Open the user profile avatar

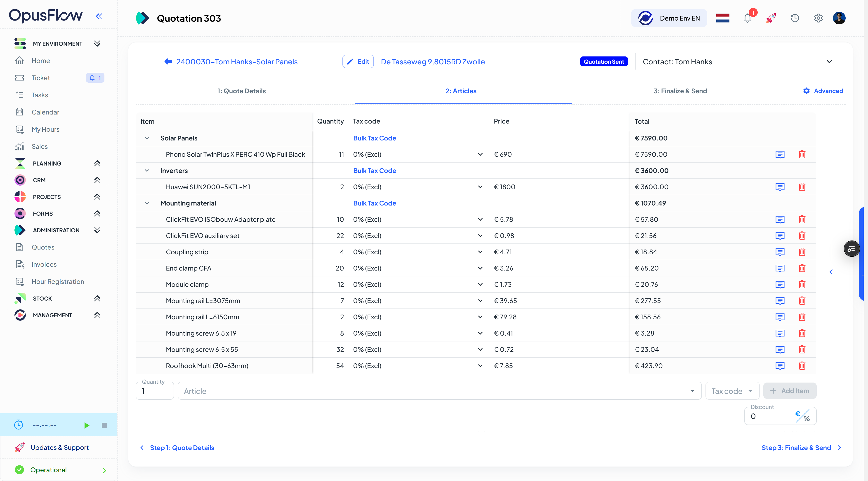pyautogui.click(x=839, y=18)
